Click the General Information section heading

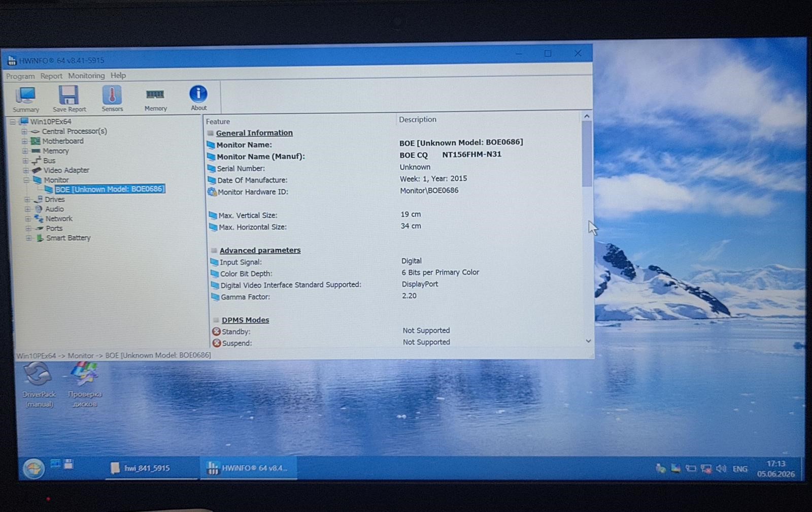254,133
